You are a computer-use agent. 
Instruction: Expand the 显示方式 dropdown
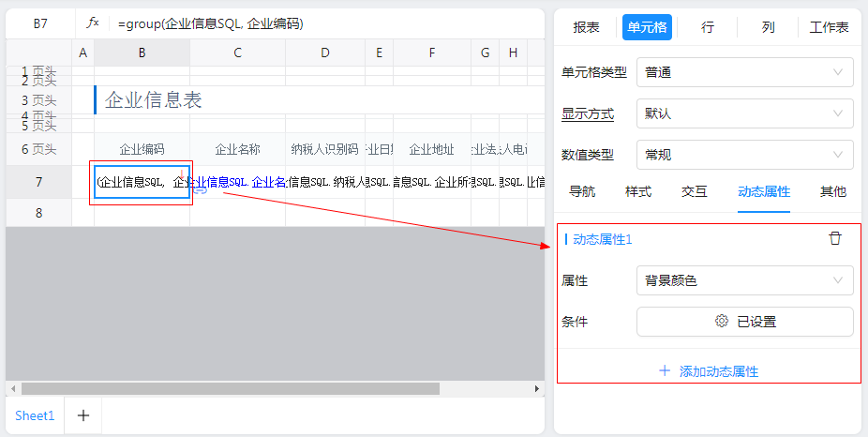click(x=744, y=113)
